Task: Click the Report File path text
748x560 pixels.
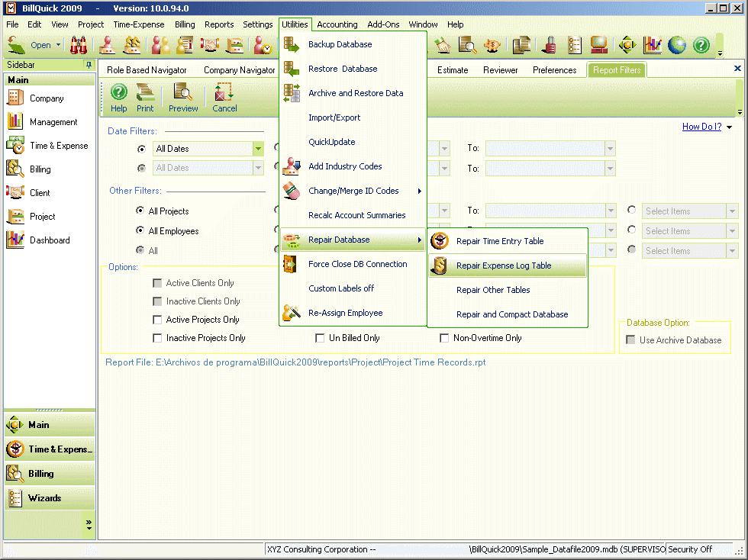Action: [x=295, y=362]
